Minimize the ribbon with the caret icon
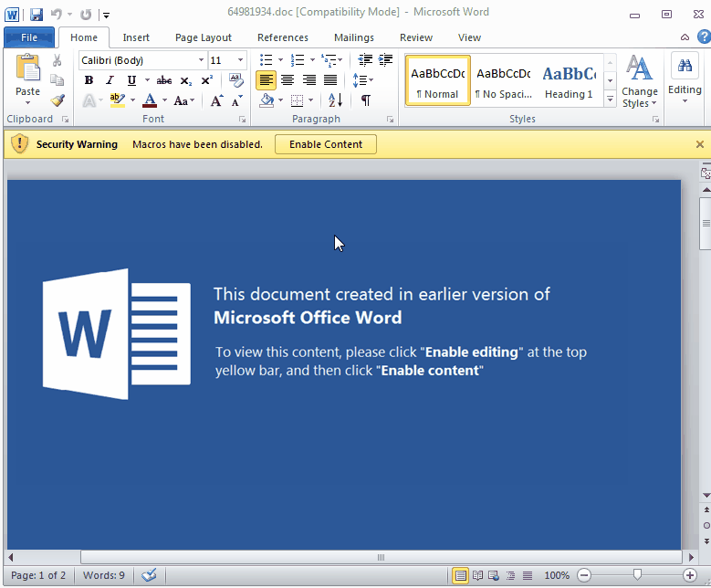Image resolution: width=711 pixels, height=588 pixels. [x=685, y=37]
